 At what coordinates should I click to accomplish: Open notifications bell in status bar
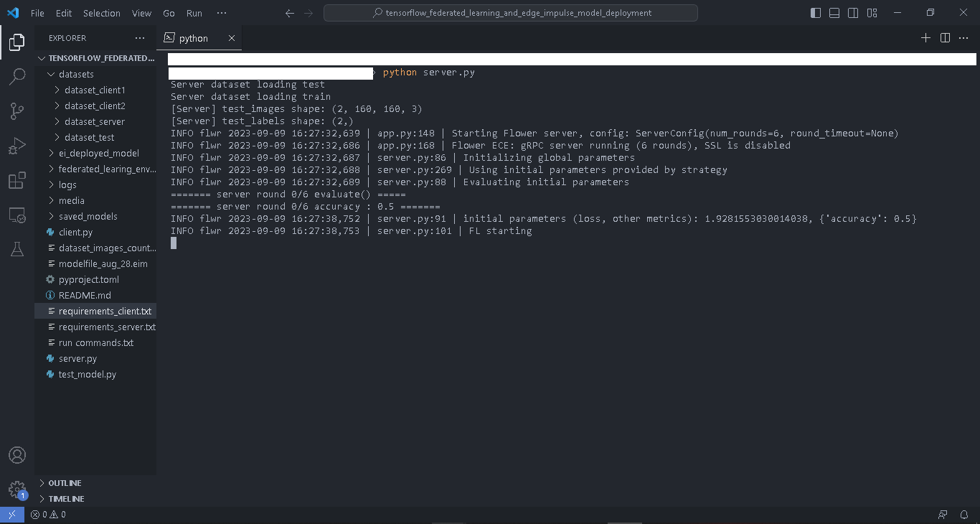[964, 515]
